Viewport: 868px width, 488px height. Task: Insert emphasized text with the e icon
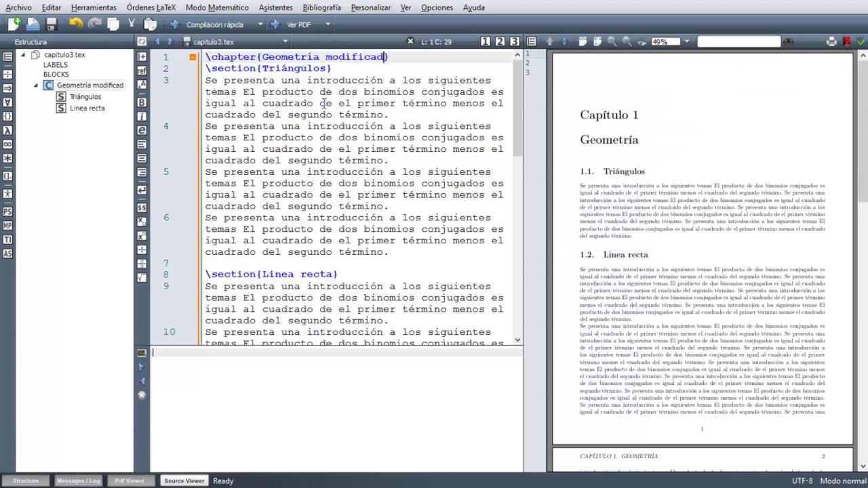(x=142, y=130)
